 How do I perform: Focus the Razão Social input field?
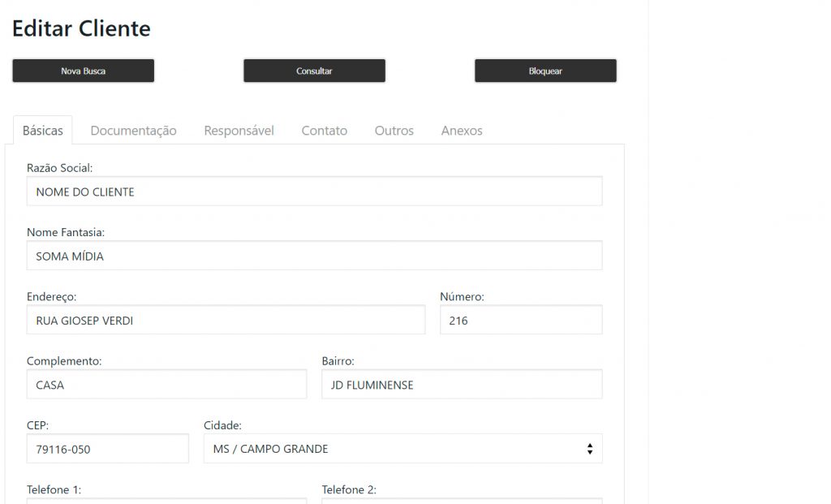(x=314, y=192)
